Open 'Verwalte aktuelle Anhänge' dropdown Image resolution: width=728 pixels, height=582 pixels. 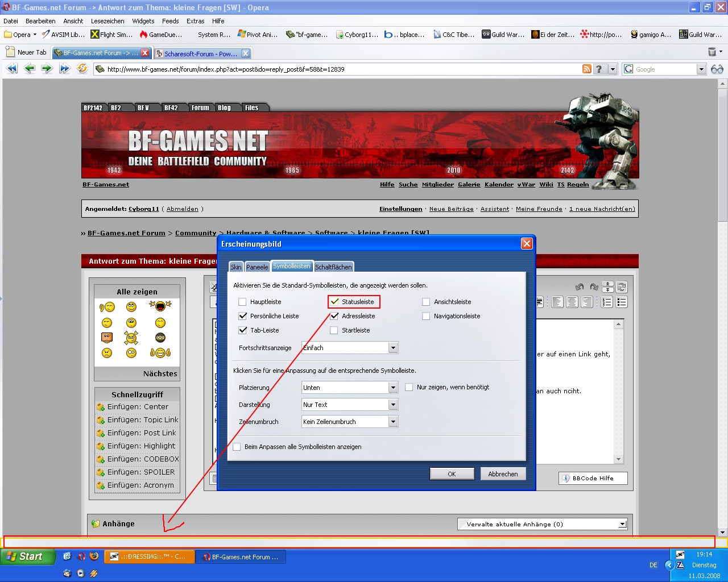(543, 524)
